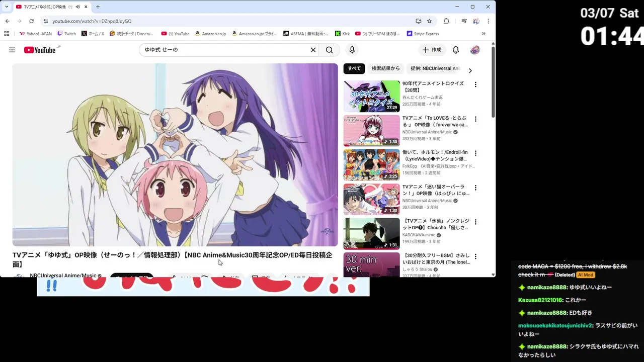
Task: Clear the YouTube search box text
Action: coord(313,50)
